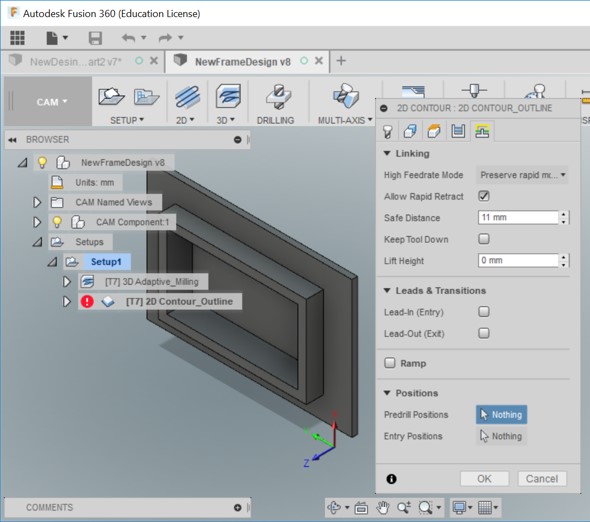Click the Lift Height input field

pyautogui.click(x=519, y=260)
